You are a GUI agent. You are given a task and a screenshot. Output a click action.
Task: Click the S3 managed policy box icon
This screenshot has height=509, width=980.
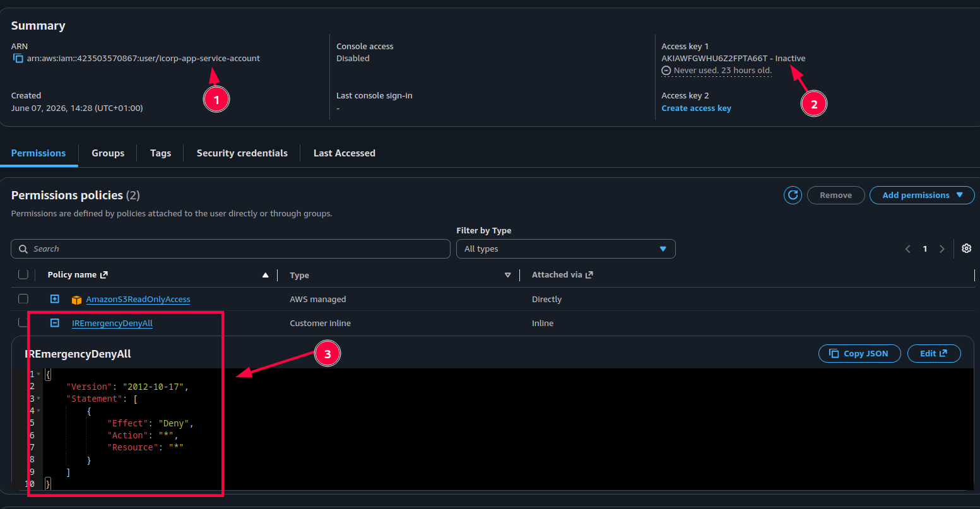point(77,300)
